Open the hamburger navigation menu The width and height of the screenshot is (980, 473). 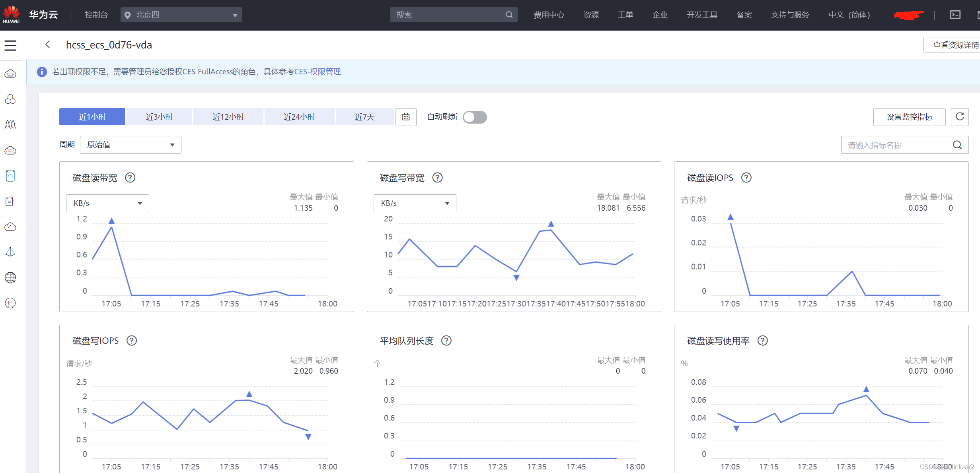10,45
